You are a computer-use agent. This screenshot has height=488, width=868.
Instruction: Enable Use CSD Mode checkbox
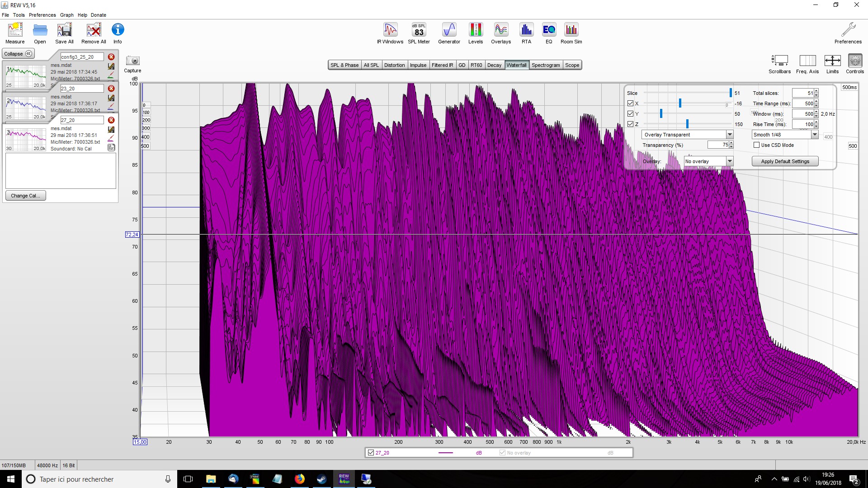tap(756, 145)
